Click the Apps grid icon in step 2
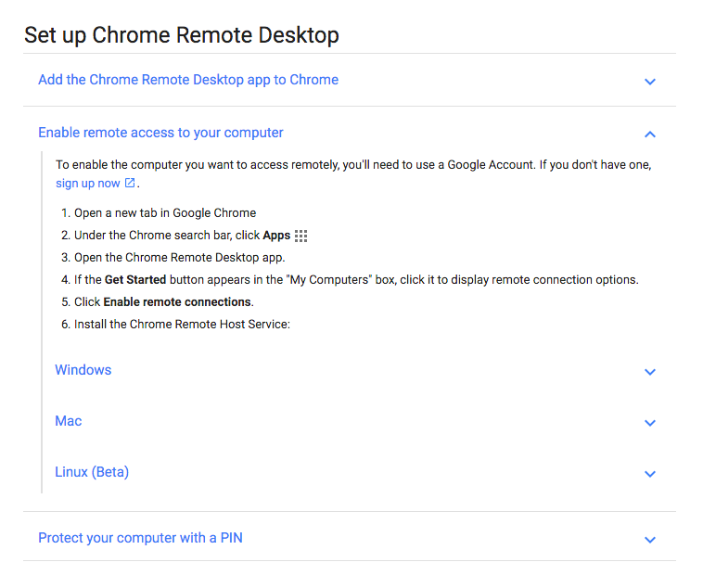The image size is (703, 588). coord(300,236)
